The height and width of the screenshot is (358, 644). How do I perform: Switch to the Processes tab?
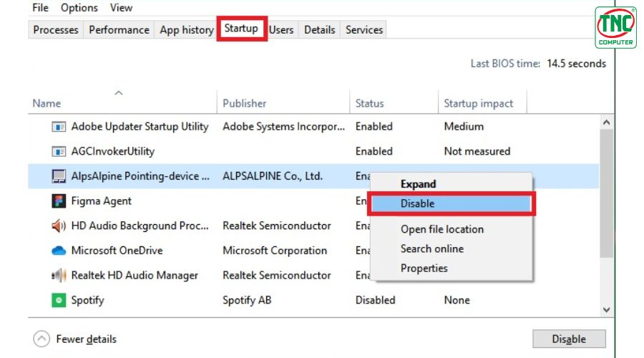tap(55, 30)
